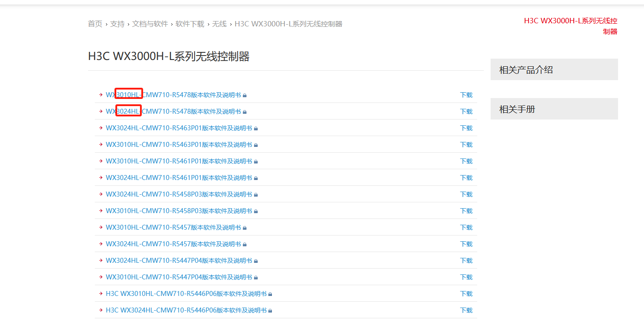The width and height of the screenshot is (644, 321).
Task: Open WX3024HL-CMW710-R5458P03版本软件及说明书 link
Action: click(179, 194)
